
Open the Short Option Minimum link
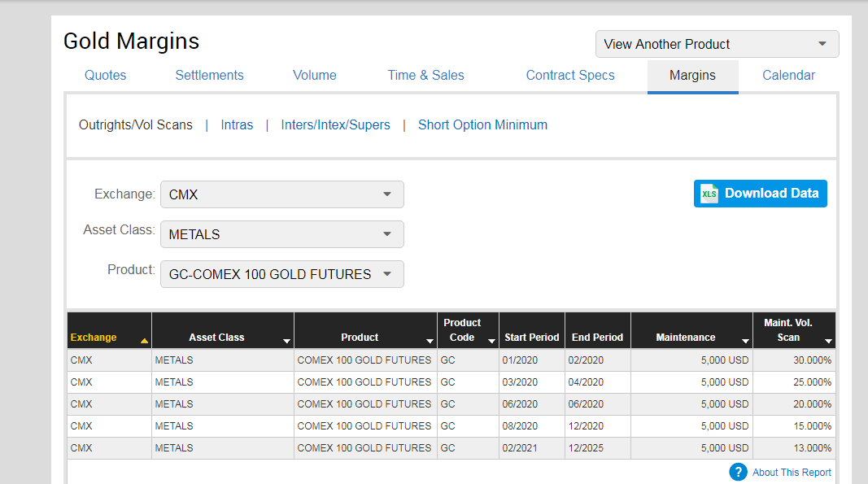pyautogui.click(x=482, y=125)
